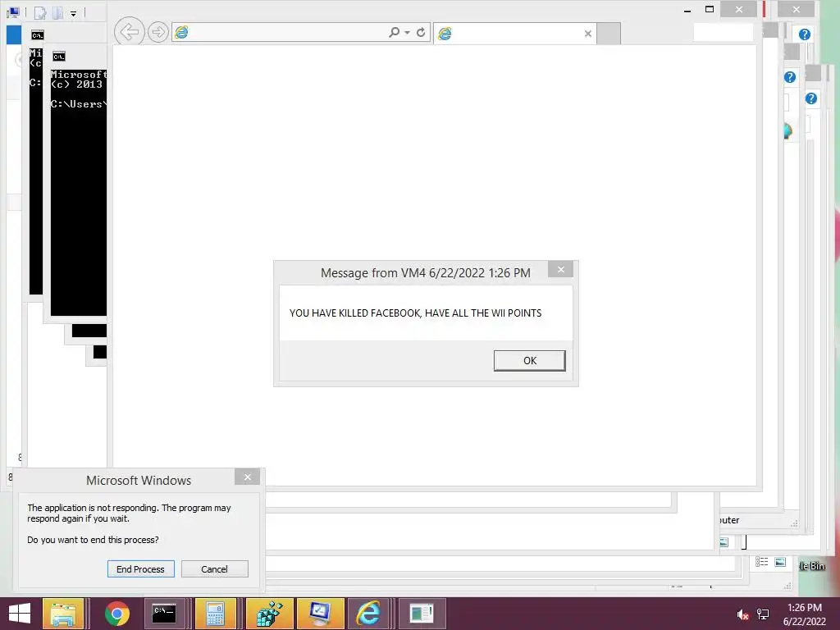
Task: Open Registry Editor cubes icon on taskbar
Action: (x=269, y=614)
